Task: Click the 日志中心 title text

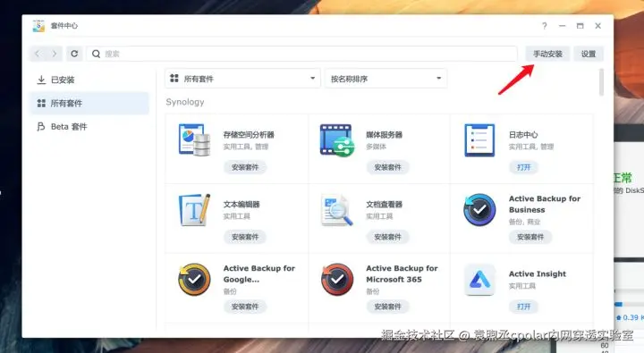Action: pos(523,135)
